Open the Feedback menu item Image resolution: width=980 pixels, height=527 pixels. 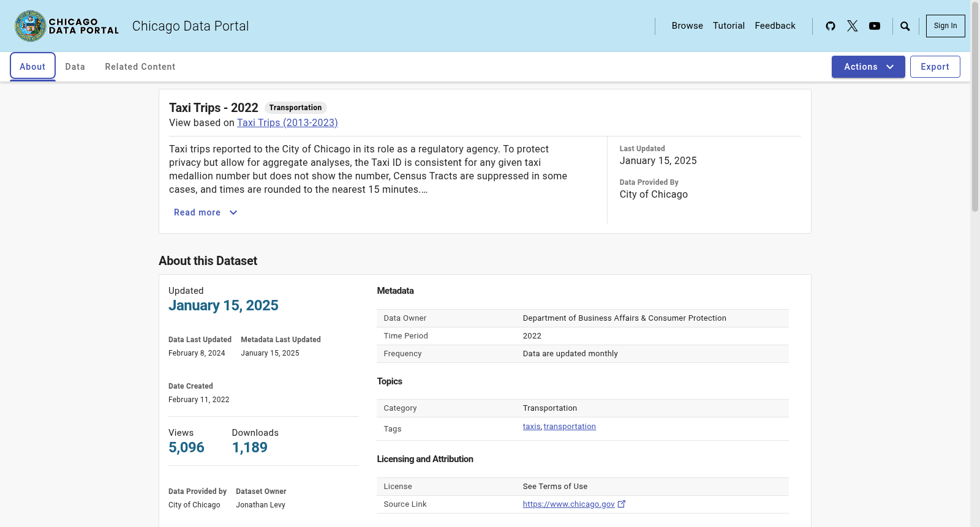(775, 26)
